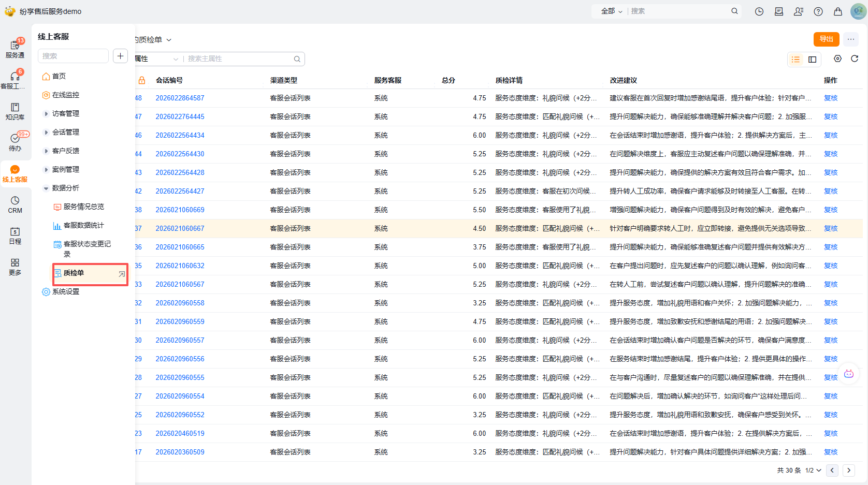Expand the 访客管理 tree node
868x485 pixels.
pyautogui.click(x=46, y=113)
